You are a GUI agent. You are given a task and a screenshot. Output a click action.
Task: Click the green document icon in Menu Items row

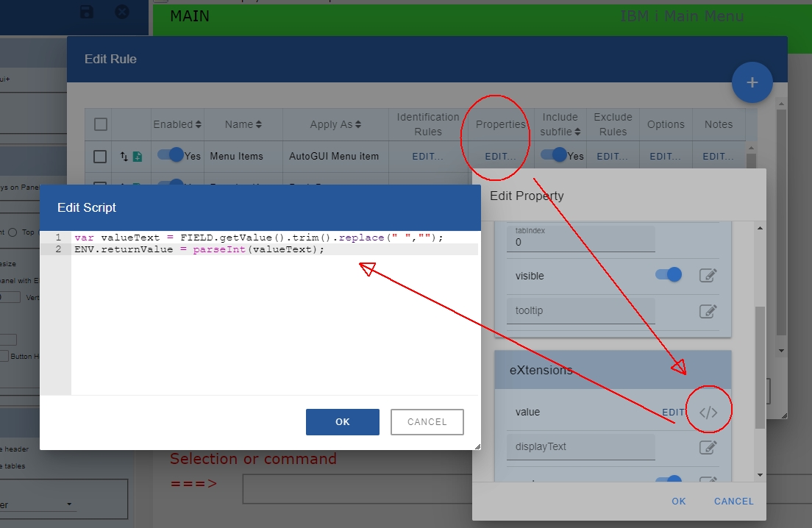click(137, 157)
